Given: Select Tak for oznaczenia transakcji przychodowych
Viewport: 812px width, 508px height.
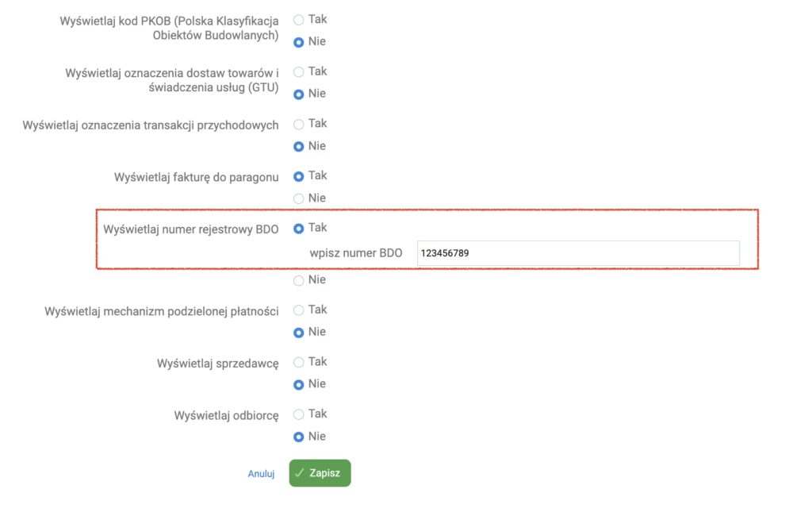Looking at the screenshot, I should [x=299, y=124].
